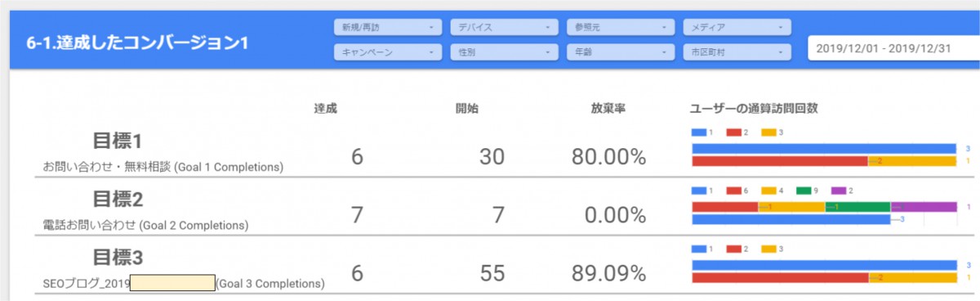
Task: Select the blue bar in 目標1 chart
Action: [x=824, y=149]
